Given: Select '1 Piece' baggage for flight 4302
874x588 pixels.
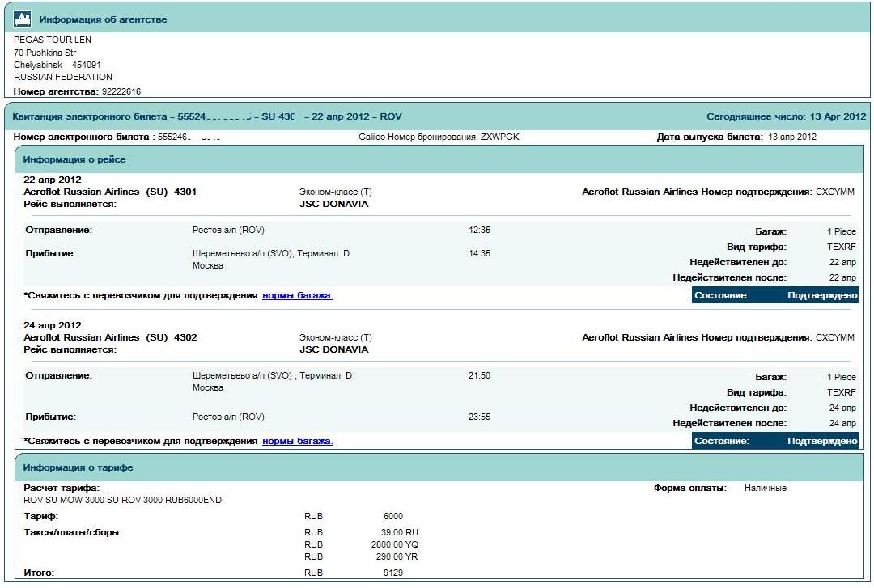Looking at the screenshot, I should click(x=842, y=377).
